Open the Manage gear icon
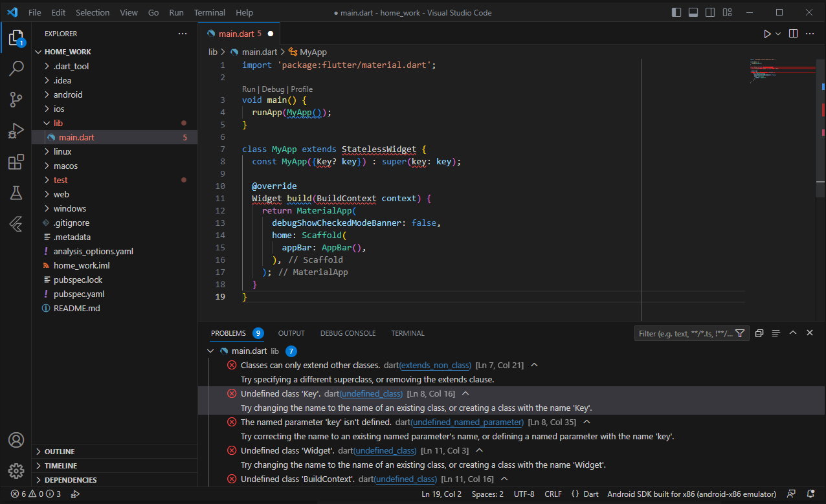Image resolution: width=826 pixels, height=504 pixels. pyautogui.click(x=16, y=471)
